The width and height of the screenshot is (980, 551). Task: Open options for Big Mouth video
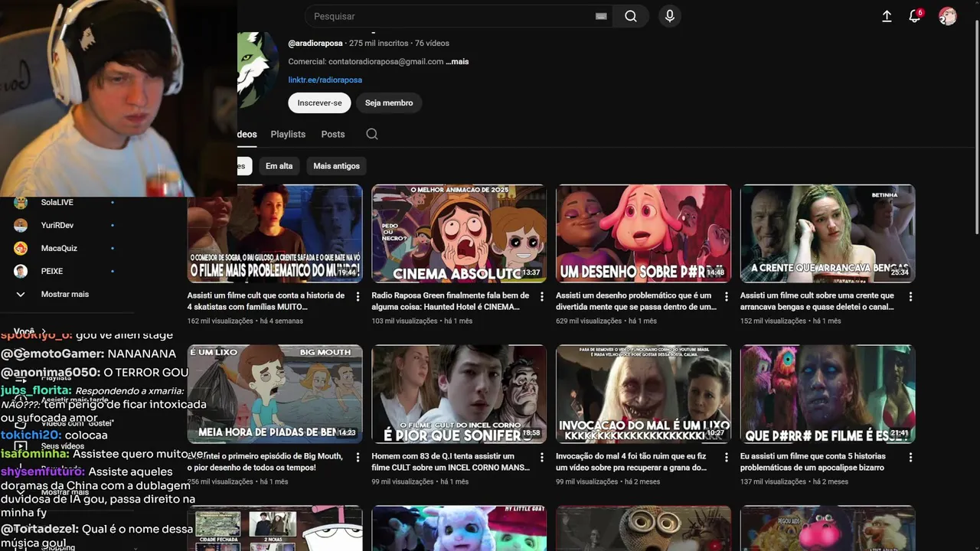coord(358,457)
